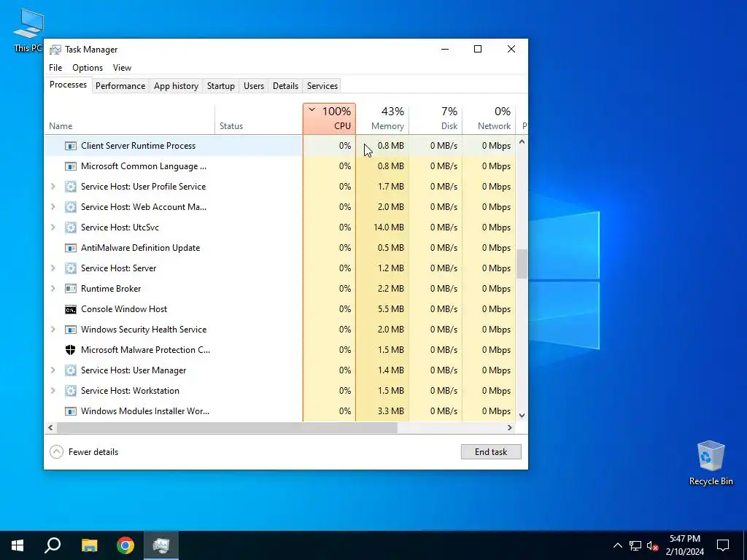Click the AntiMalware Definition Update icon
This screenshot has height=560, width=747.
pyautogui.click(x=71, y=248)
